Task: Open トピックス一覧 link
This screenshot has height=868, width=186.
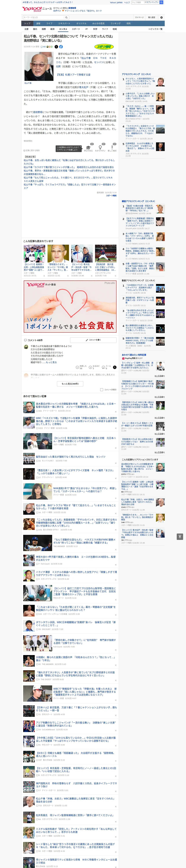Action: click(155, 29)
